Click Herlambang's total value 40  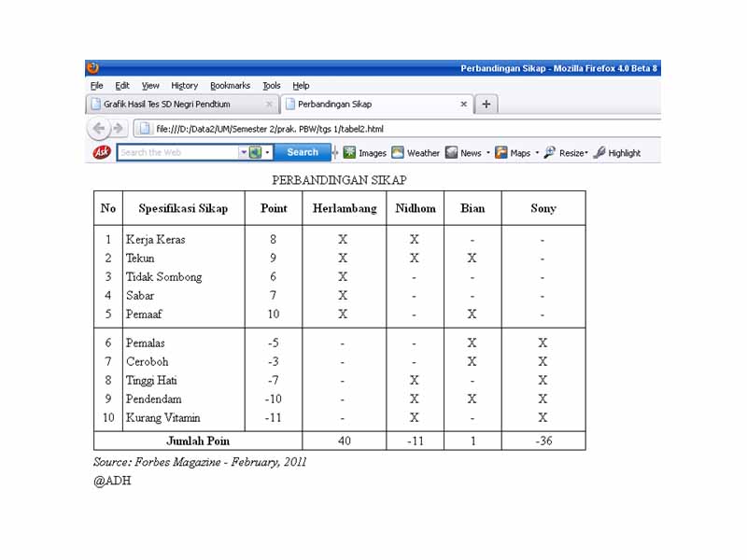pos(345,441)
